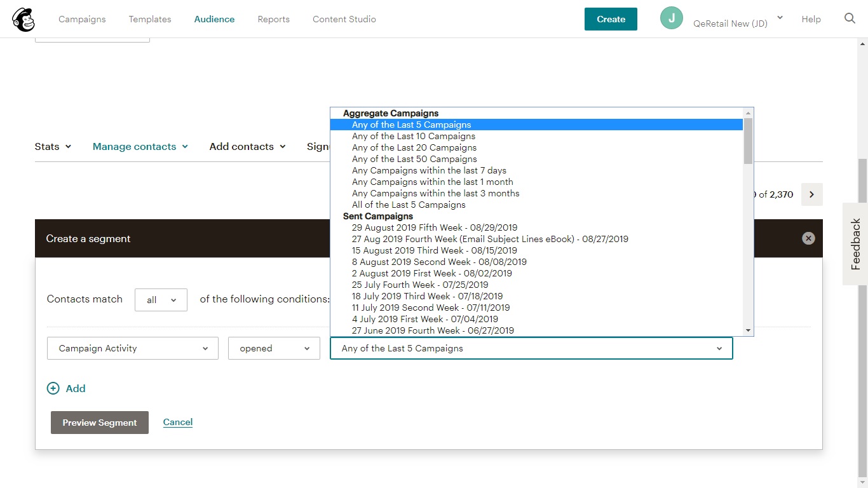Select Any of the Last 10 Campaigns

pyautogui.click(x=413, y=136)
